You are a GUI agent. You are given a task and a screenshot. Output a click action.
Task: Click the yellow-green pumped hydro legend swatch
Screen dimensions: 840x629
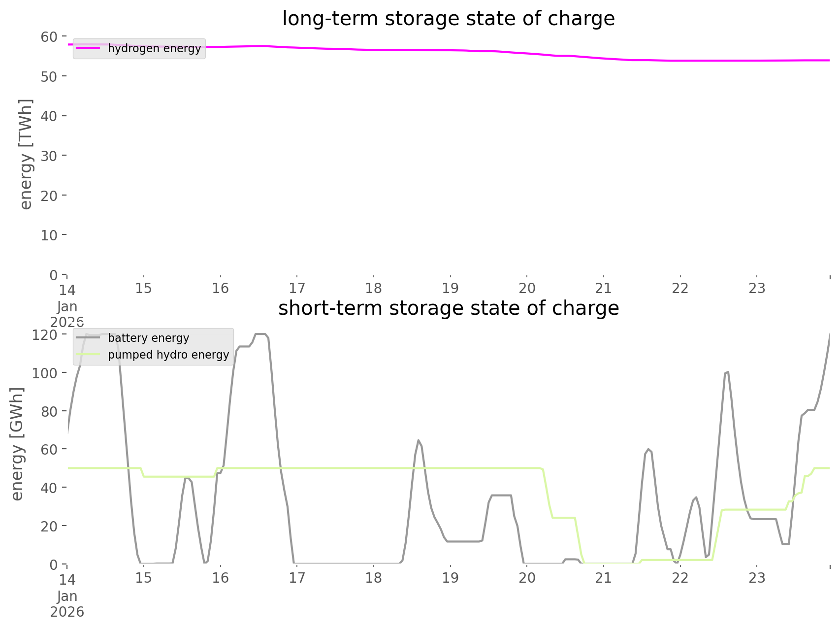tap(88, 355)
